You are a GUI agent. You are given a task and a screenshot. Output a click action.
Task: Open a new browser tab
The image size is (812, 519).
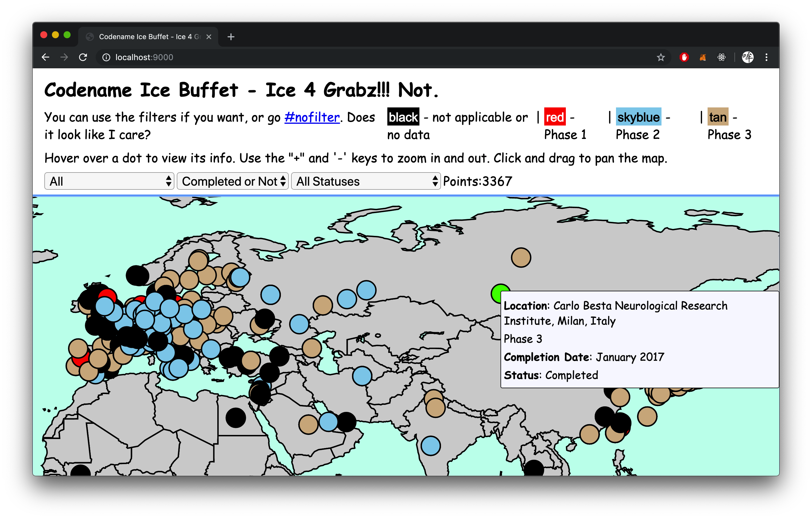pos(231,37)
